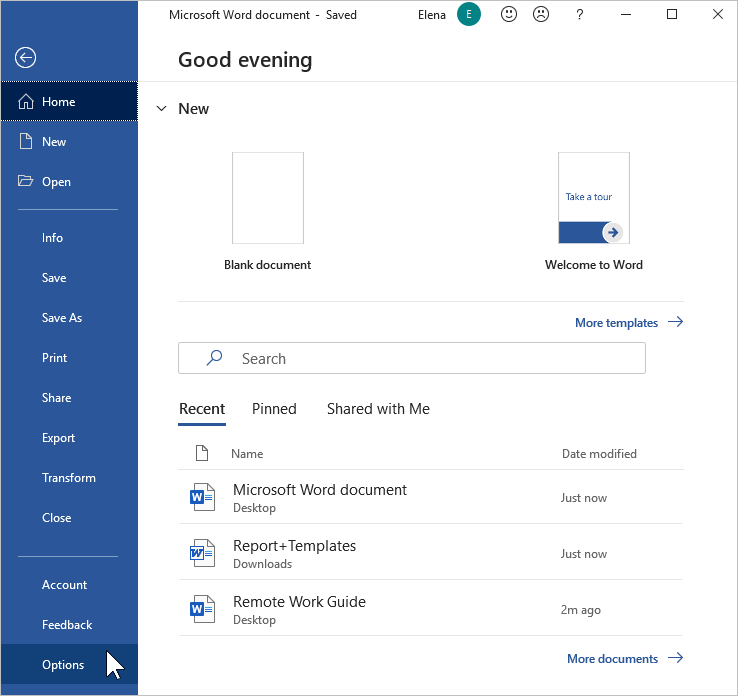Sort by the Name column header
Image resolution: width=738 pixels, height=696 pixels.
click(x=247, y=454)
